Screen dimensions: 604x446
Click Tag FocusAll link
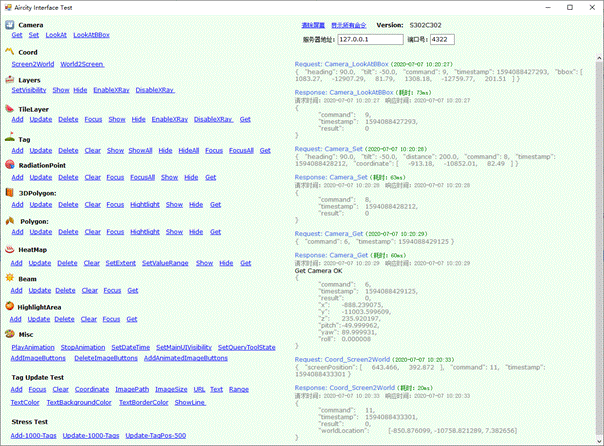pyautogui.click(x=241, y=150)
